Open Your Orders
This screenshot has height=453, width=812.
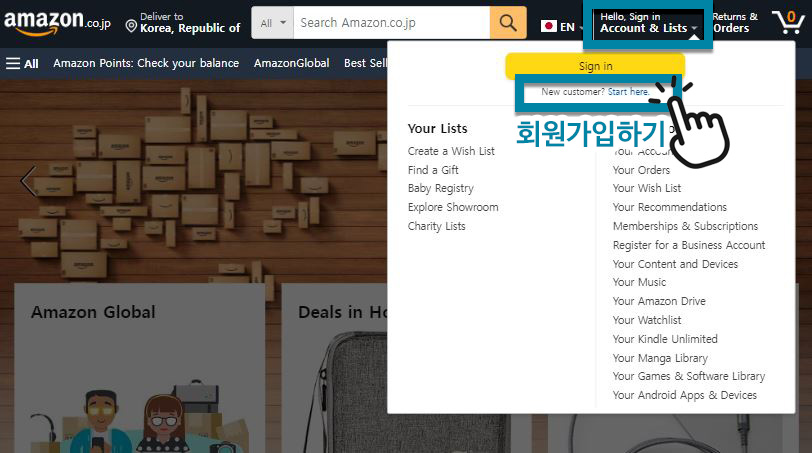pos(641,170)
